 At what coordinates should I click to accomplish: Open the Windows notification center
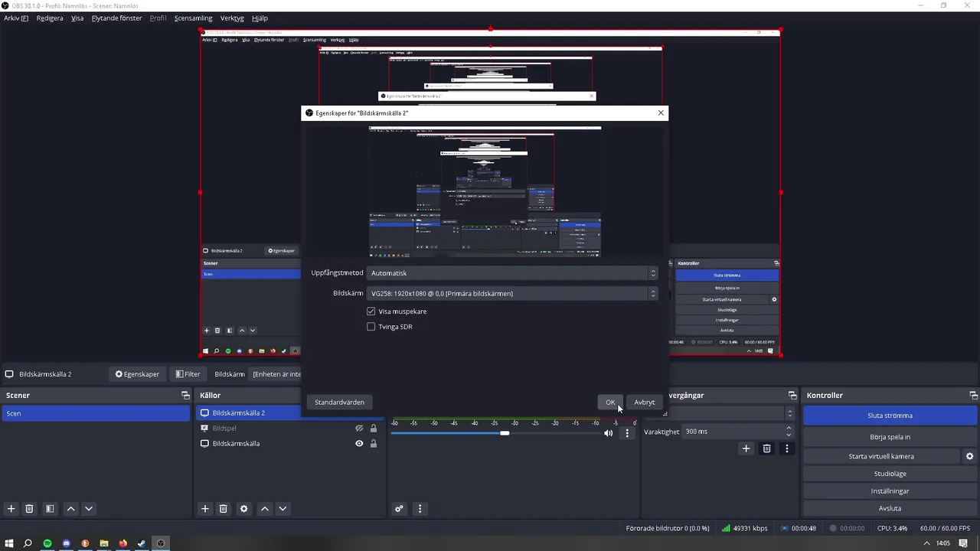[963, 543]
